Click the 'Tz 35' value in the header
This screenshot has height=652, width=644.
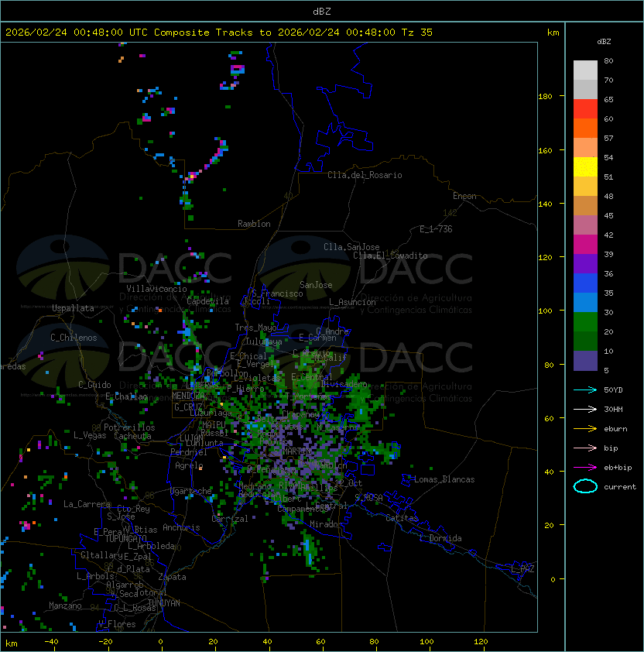coord(417,33)
